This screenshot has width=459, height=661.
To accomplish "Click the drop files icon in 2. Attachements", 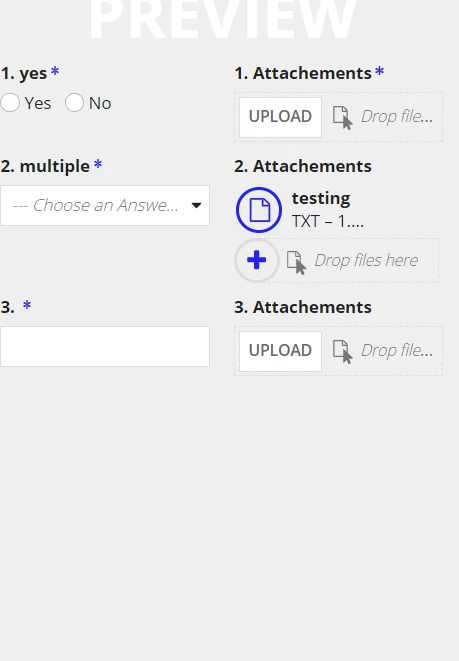I will click(296, 262).
